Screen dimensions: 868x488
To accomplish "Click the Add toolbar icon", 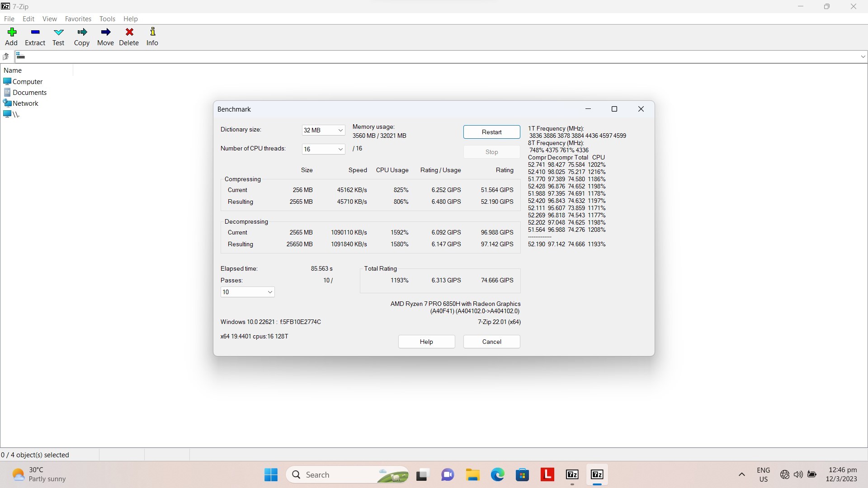I will point(11,37).
